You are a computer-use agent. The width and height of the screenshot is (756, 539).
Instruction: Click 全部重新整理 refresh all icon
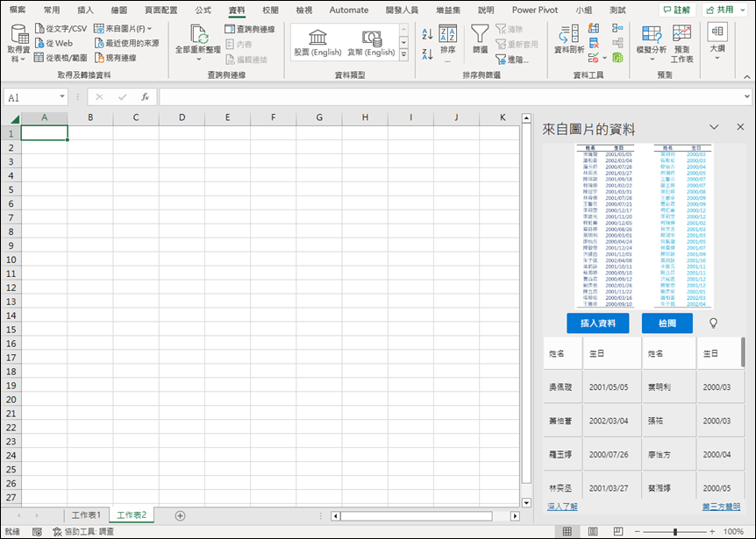tap(197, 35)
